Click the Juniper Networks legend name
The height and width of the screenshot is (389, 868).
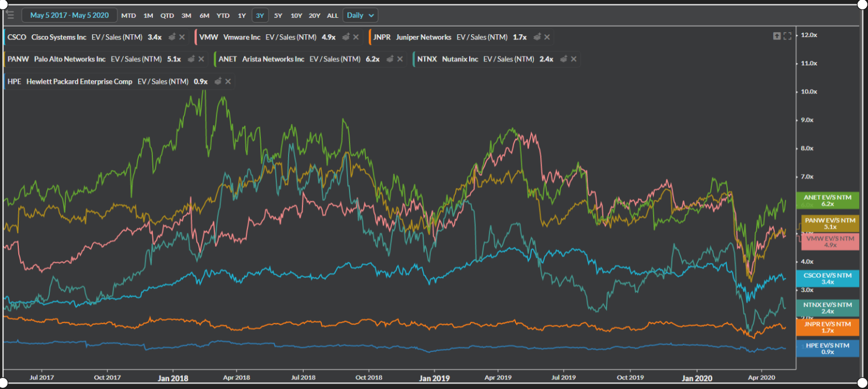[425, 37]
